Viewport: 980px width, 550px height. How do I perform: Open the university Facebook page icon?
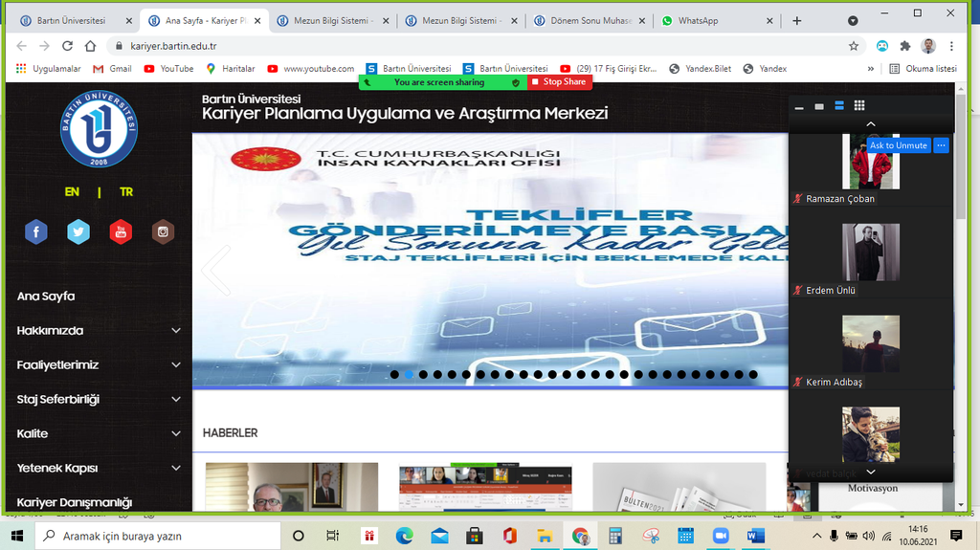[x=36, y=231]
